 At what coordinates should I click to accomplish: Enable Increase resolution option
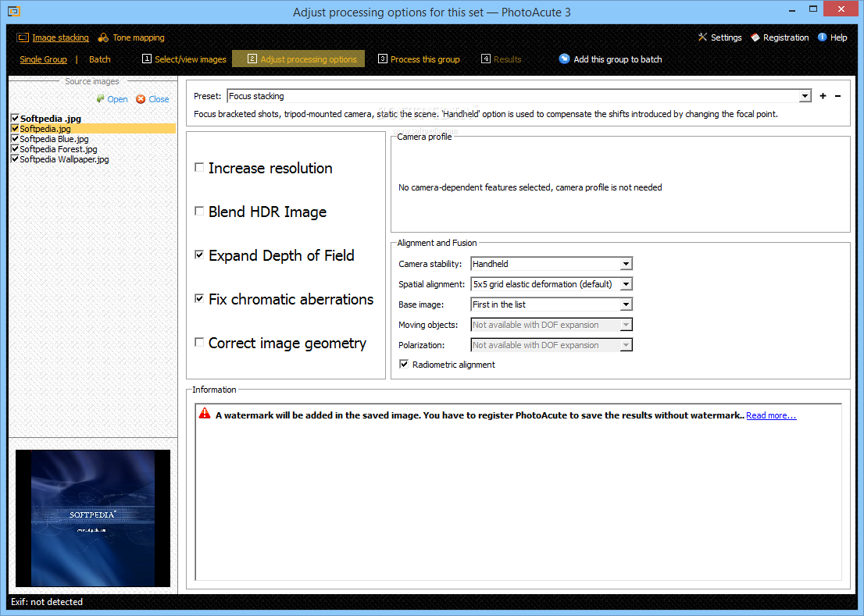[x=199, y=167]
